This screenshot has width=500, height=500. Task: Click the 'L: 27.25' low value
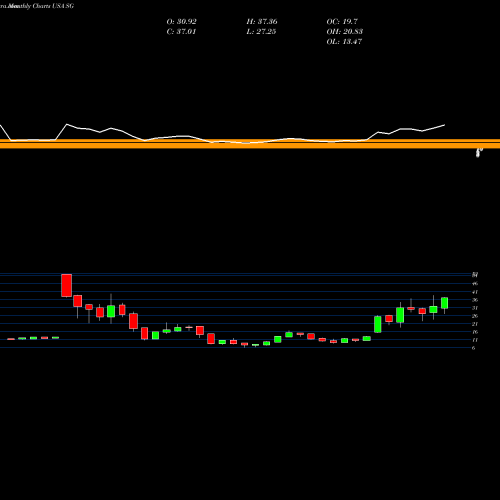coord(261,32)
